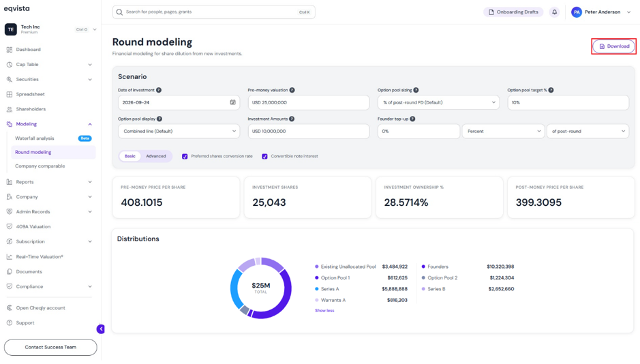The image size is (640, 364).
Task: Click the Real-Time Valuation graph icon
Action: pyautogui.click(x=10, y=257)
